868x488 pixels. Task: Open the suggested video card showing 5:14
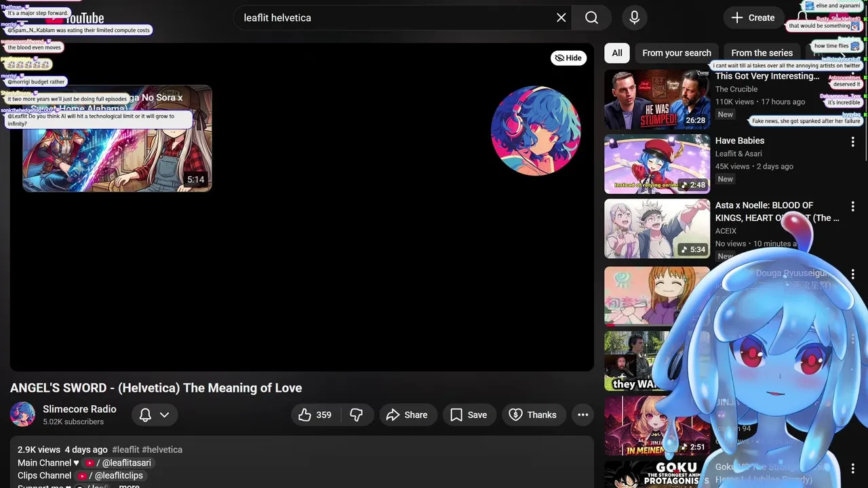pos(117,139)
